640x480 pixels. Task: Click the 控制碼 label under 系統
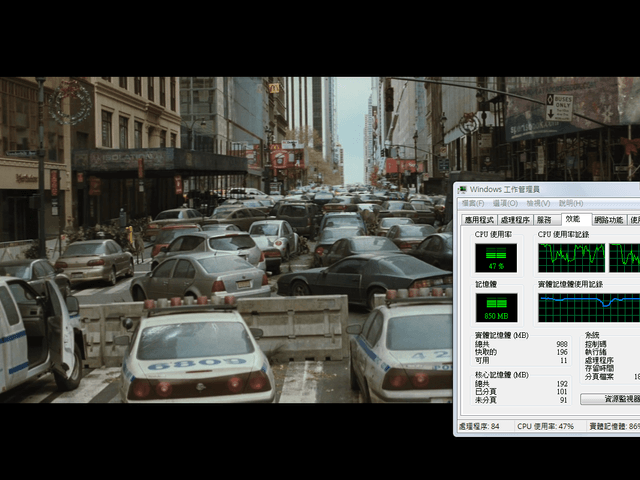(596, 344)
